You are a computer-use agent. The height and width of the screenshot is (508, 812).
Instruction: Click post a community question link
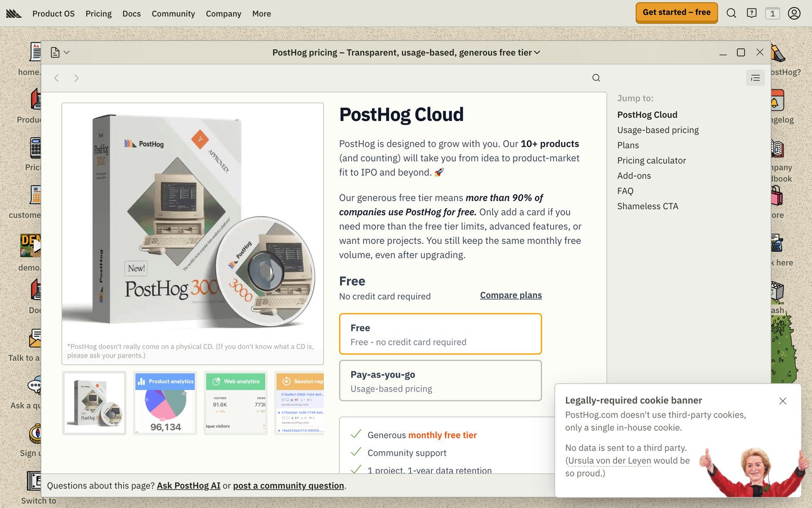(x=288, y=486)
